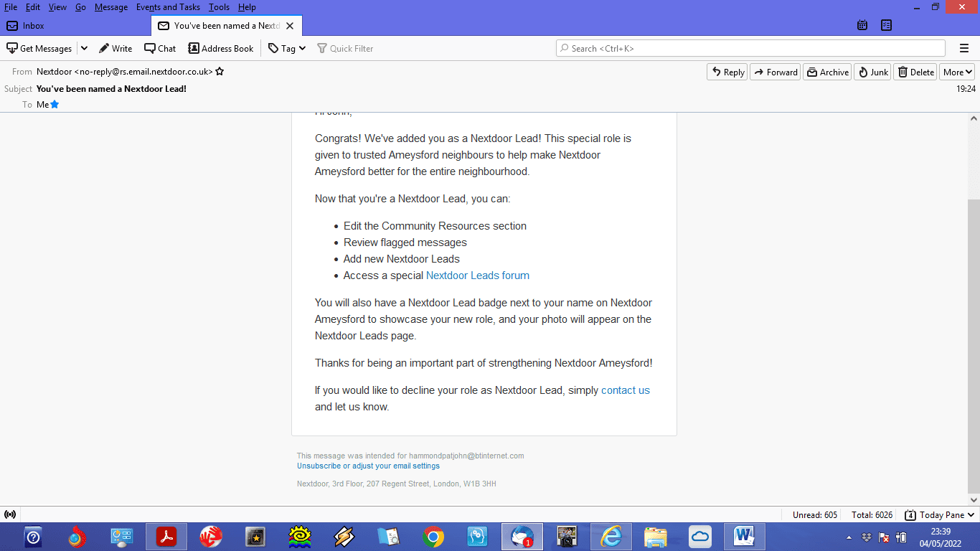Click the Unsubscribe link
Image resolution: width=980 pixels, height=551 pixels.
point(319,466)
